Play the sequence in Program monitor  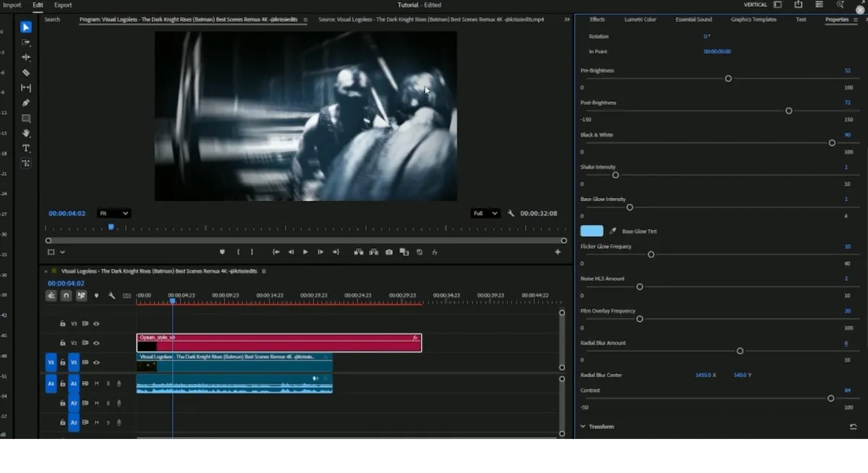click(305, 252)
